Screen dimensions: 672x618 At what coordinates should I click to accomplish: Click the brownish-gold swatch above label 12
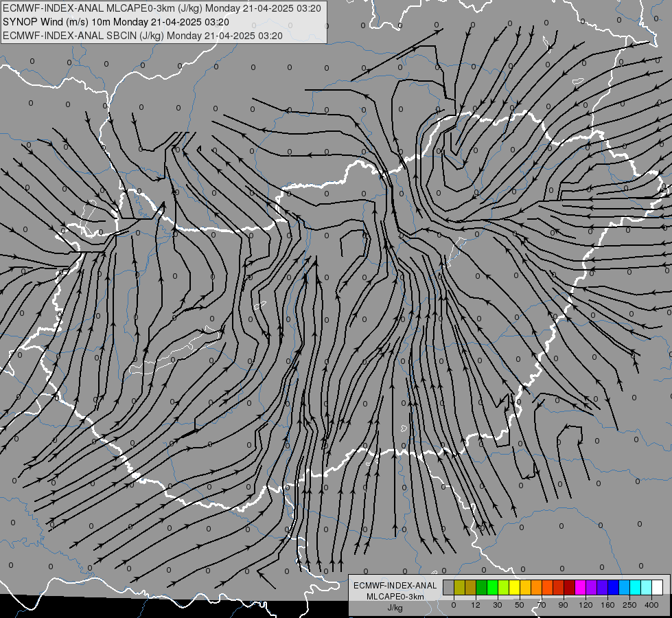point(471,587)
